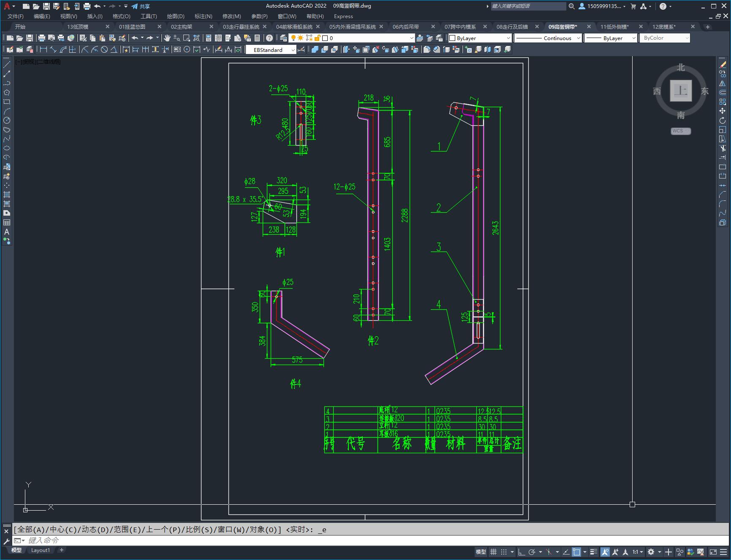
Task: Open the 绘图(D) menu
Action: tap(176, 16)
